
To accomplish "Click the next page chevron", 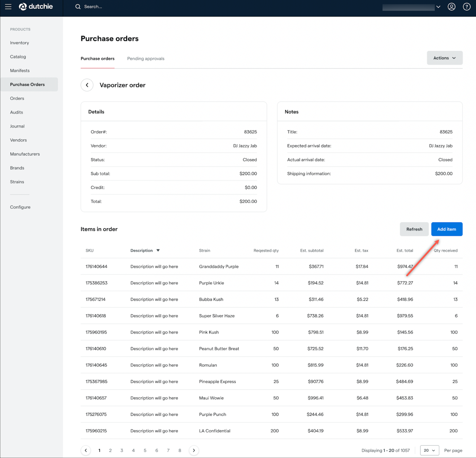I will click(194, 450).
